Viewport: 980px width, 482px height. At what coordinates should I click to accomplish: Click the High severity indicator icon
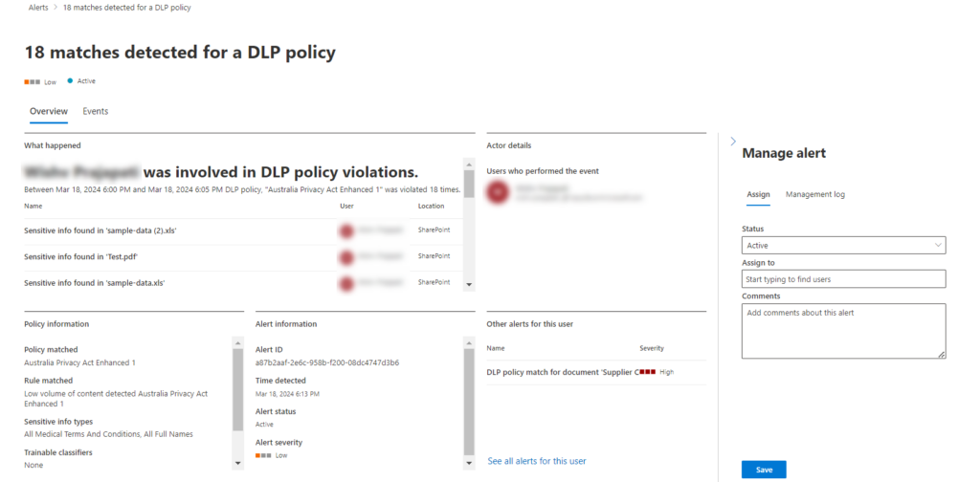tap(648, 372)
